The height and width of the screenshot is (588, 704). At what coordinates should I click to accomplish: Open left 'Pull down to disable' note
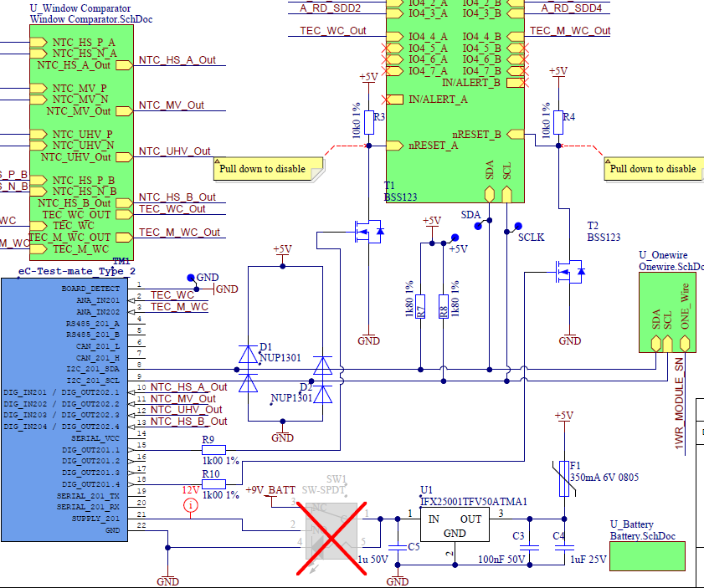269,170
